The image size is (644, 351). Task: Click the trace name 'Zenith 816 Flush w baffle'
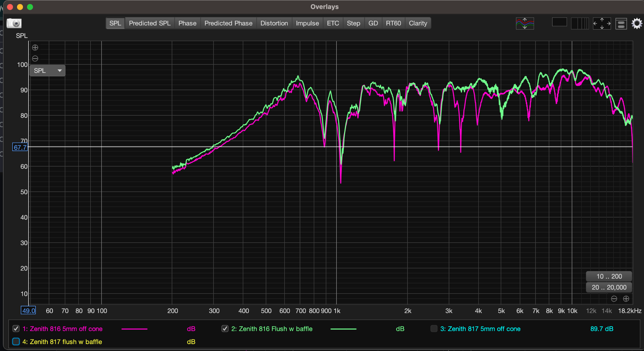(x=275, y=329)
